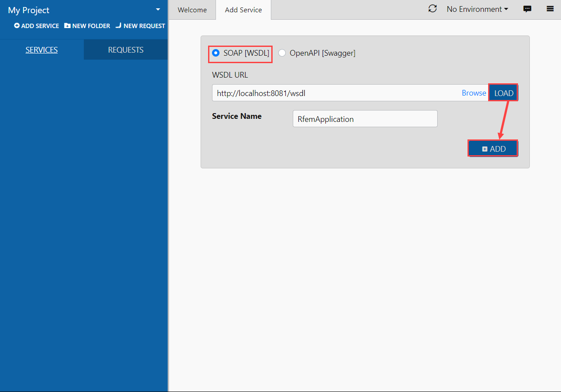
Task: Click the plus icon inside the ADD button
Action: coord(484,148)
